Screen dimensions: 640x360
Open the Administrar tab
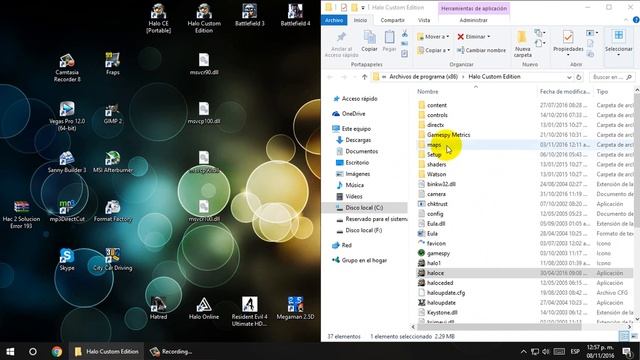[x=473, y=20]
